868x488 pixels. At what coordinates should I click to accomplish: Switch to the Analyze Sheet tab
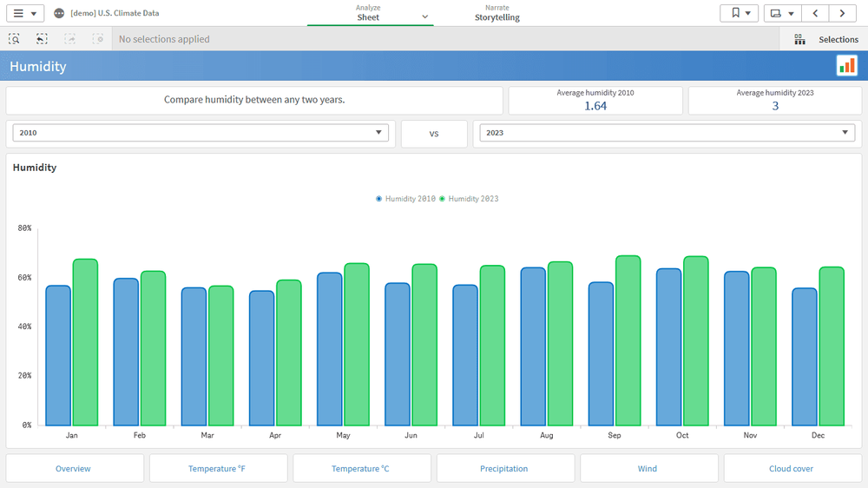coord(369,13)
